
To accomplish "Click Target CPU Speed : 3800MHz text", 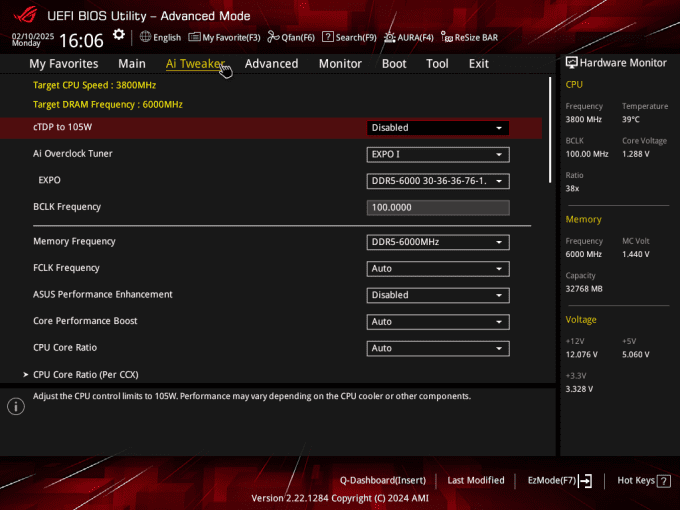I will pyautogui.click(x=95, y=85).
